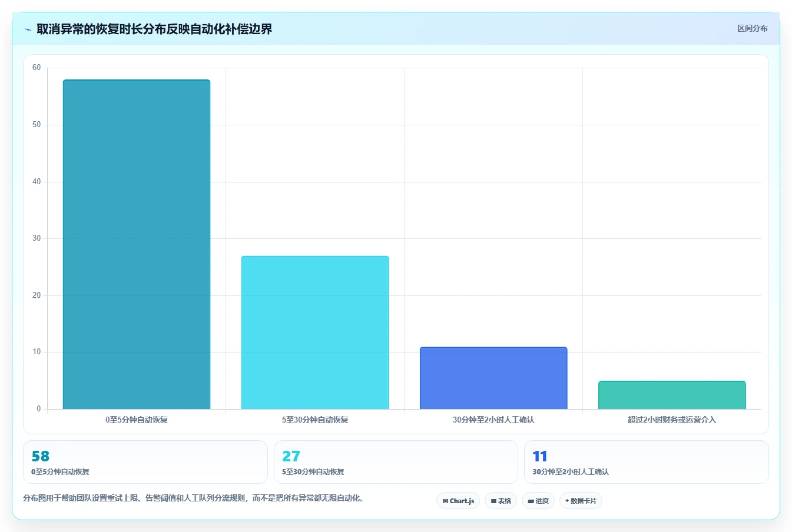
Task: Click the 进度 tag chip
Action: tap(538, 501)
